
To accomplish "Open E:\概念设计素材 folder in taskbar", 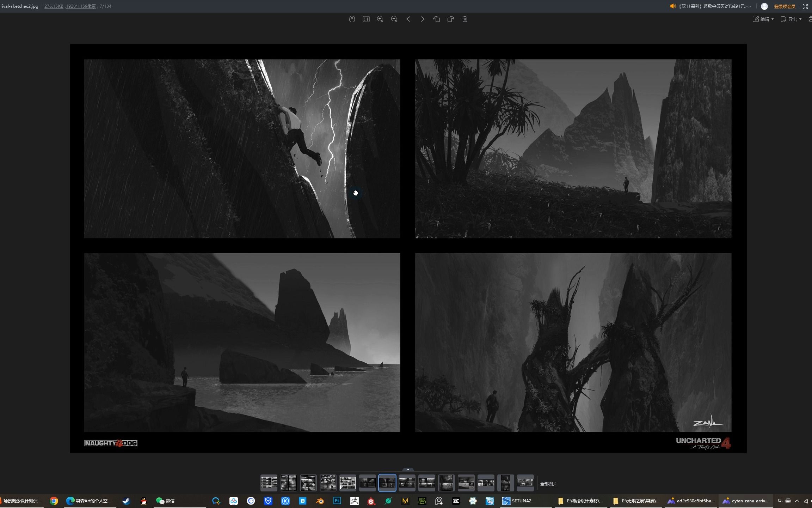I will coord(580,501).
